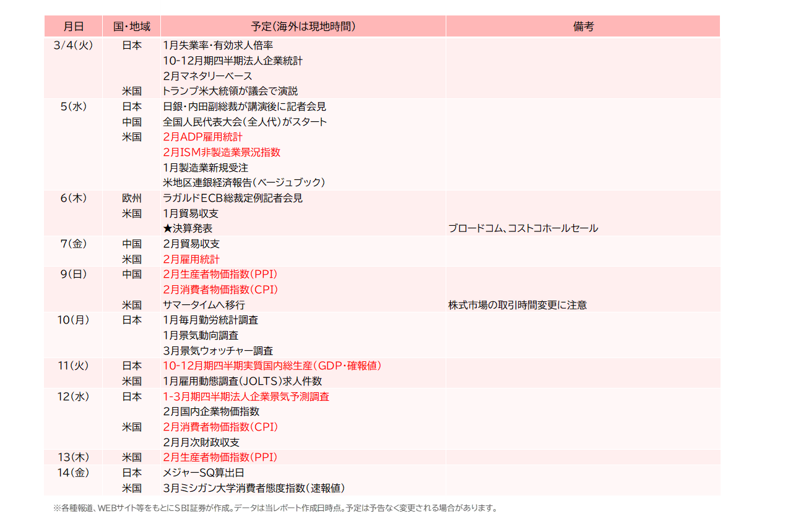Click the 予定(海外は現地時間) column header
788x532 pixels.
pos(303,27)
